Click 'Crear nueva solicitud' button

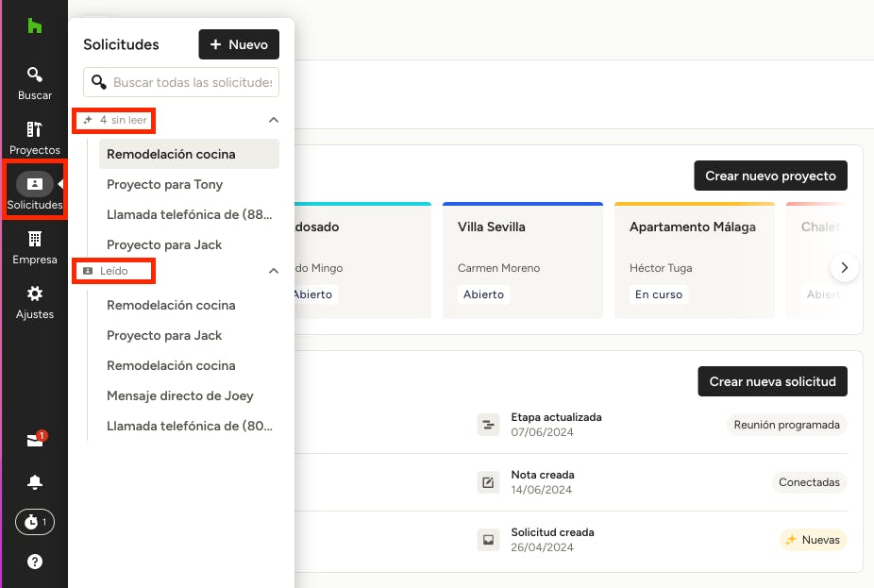click(772, 381)
